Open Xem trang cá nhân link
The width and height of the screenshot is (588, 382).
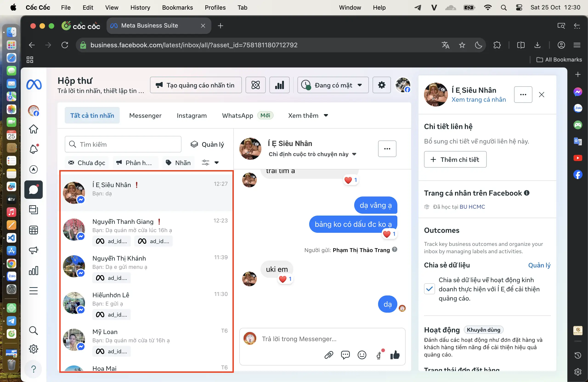tap(478, 99)
